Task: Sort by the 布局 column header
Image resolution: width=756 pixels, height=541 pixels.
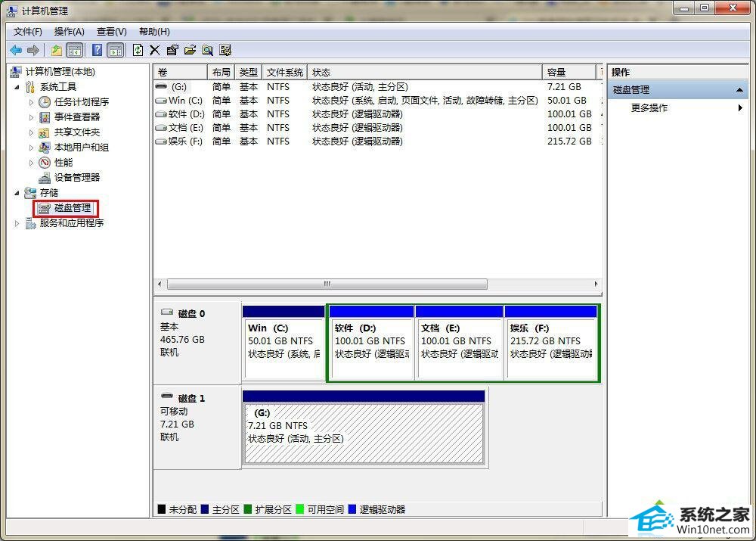Action: (221, 73)
